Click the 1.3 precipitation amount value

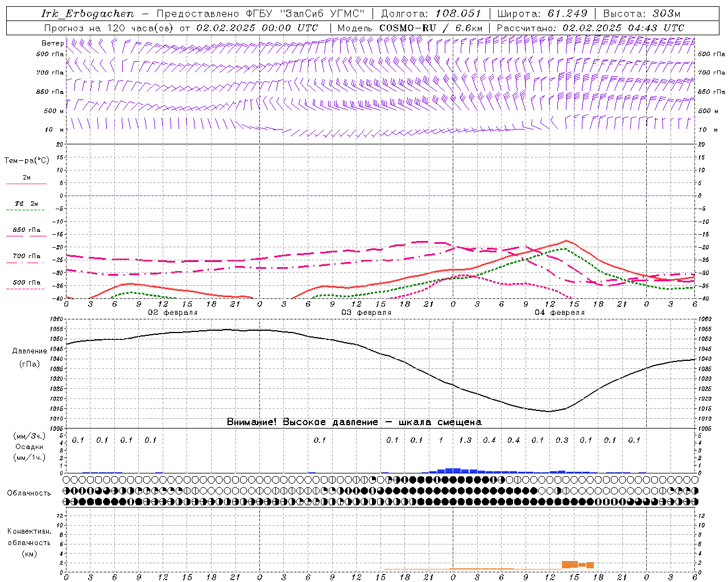(465, 440)
